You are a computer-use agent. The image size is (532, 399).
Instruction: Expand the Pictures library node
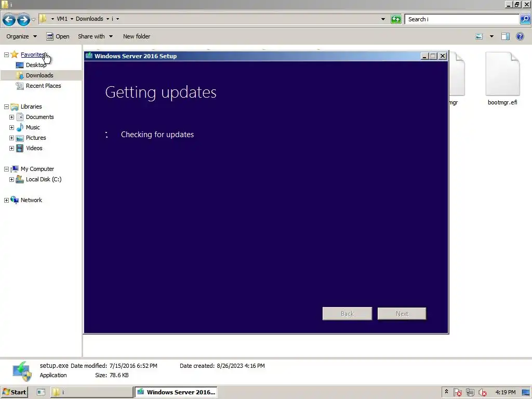[11, 138]
